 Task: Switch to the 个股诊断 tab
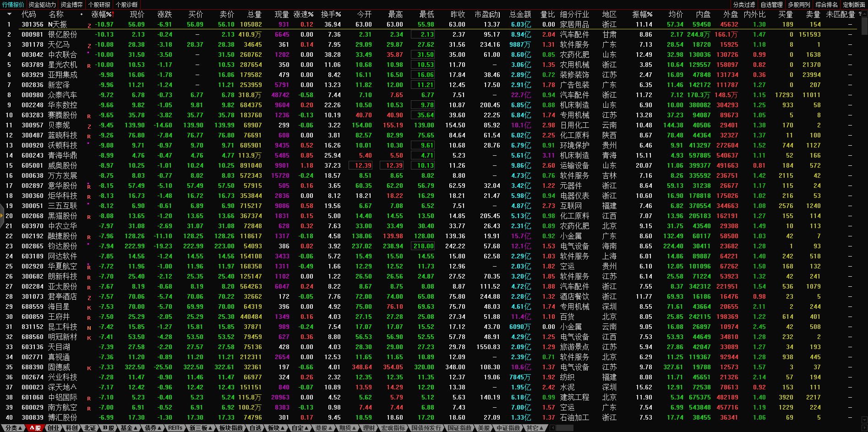point(127,5)
